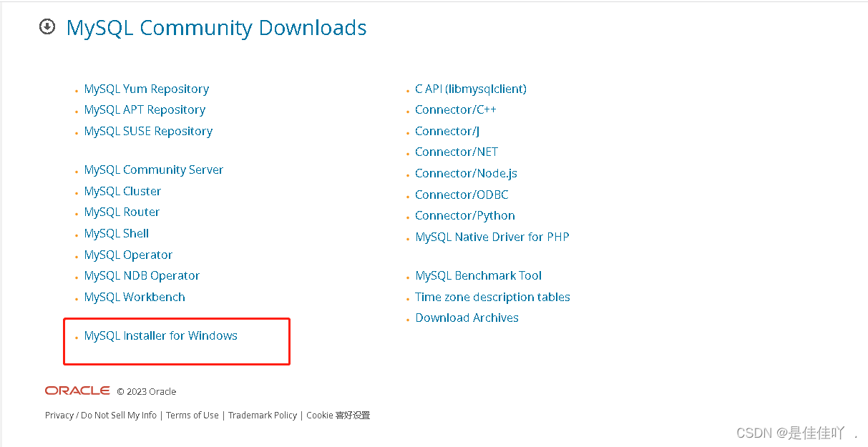Go to Download Archives
Image resolution: width=868 pixels, height=447 pixels.
467,318
